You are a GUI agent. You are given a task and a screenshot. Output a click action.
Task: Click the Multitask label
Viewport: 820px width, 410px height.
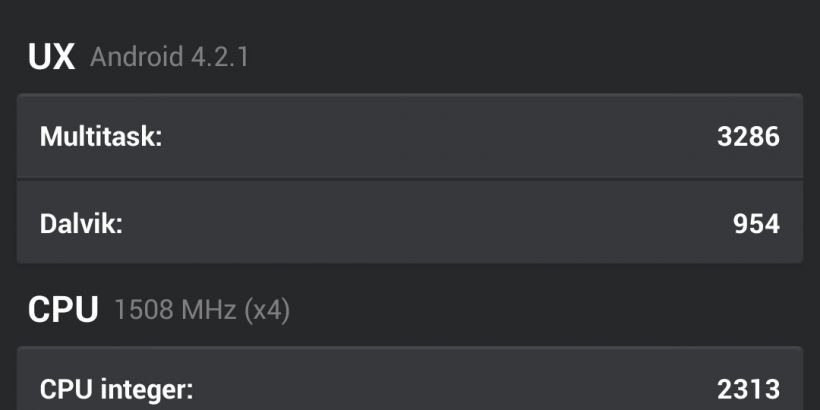coord(101,136)
